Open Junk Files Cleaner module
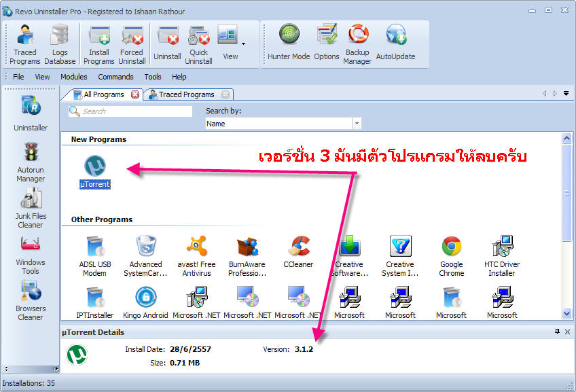 31,208
